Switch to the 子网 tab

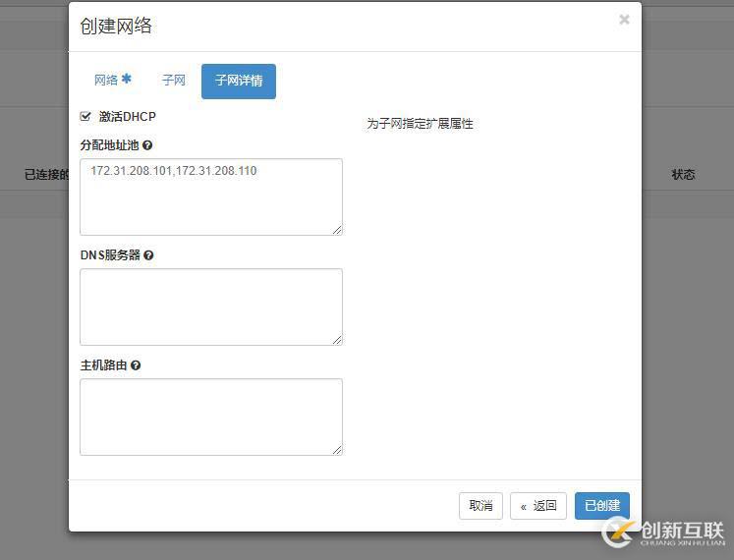click(x=174, y=80)
